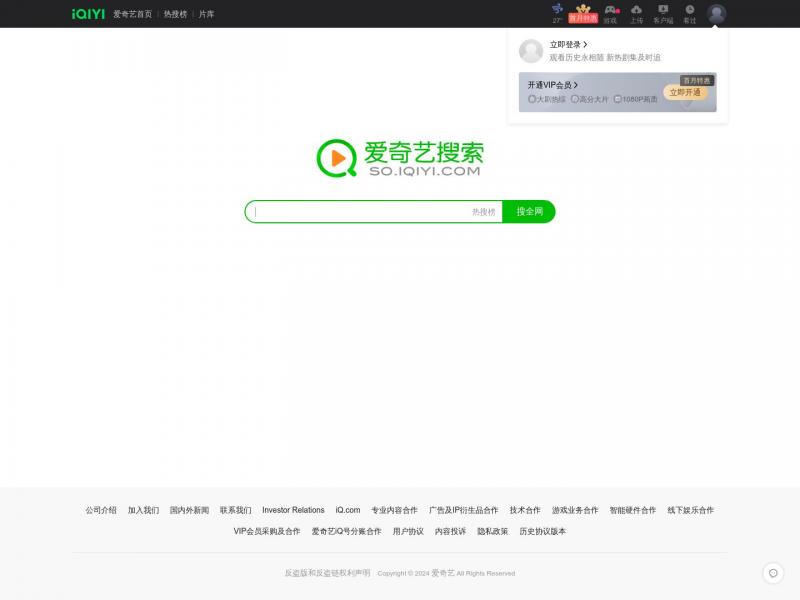This screenshot has height=600, width=800.
Task: Click the round feedback icon at bottom right
Action: coord(773,573)
